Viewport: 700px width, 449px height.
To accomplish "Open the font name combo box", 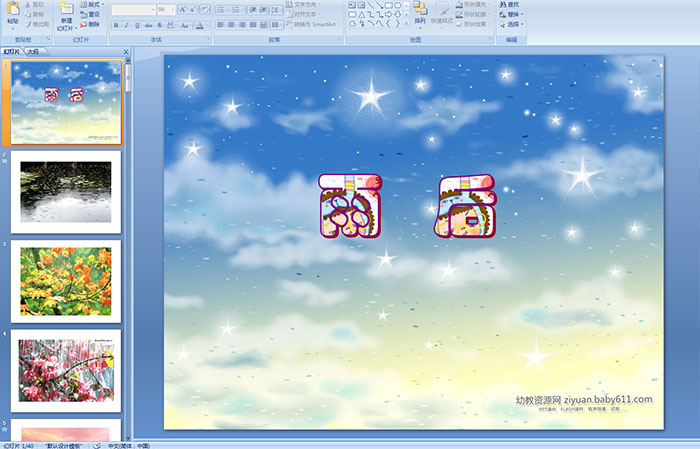I will pos(133,10).
